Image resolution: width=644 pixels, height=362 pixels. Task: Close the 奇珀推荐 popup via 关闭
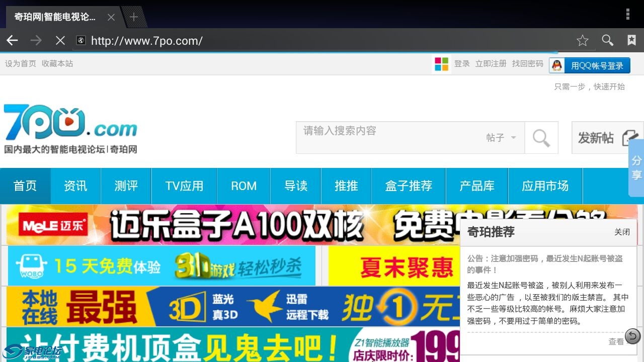pos(622,232)
